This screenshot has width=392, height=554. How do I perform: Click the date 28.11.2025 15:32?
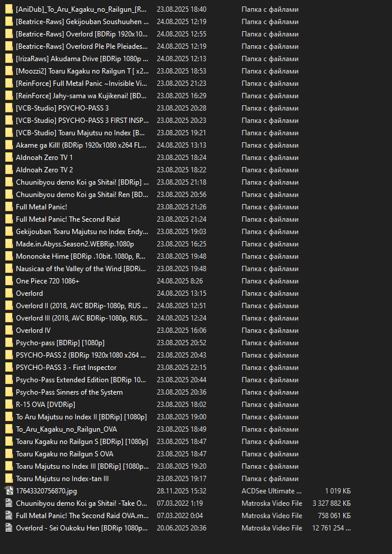(182, 490)
